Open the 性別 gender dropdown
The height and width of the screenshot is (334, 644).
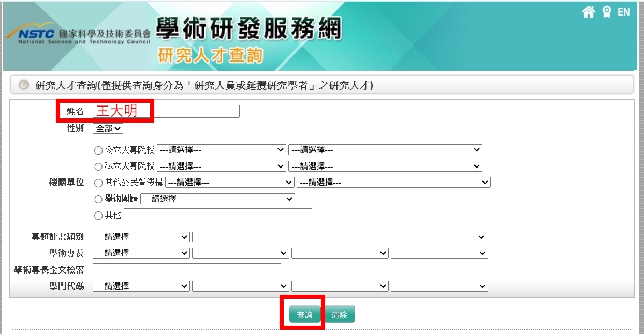[x=108, y=128]
